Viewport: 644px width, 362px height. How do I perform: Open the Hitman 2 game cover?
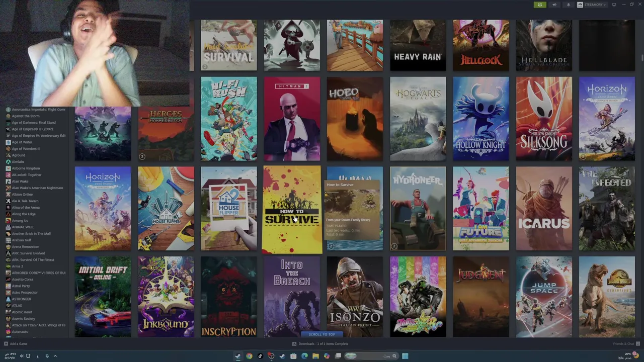click(x=292, y=119)
